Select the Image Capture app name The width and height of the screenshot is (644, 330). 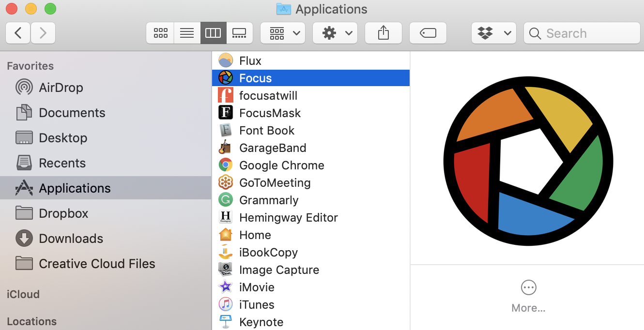pos(279,270)
